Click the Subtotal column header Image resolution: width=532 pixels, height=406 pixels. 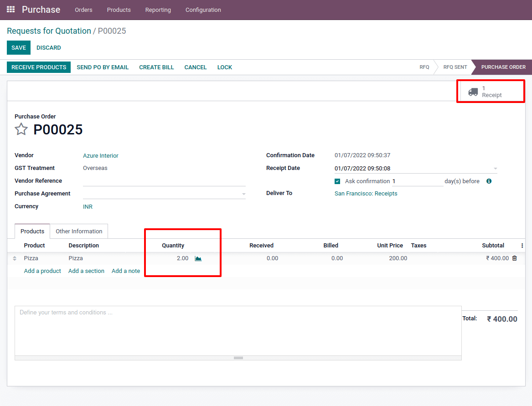pyautogui.click(x=493, y=246)
